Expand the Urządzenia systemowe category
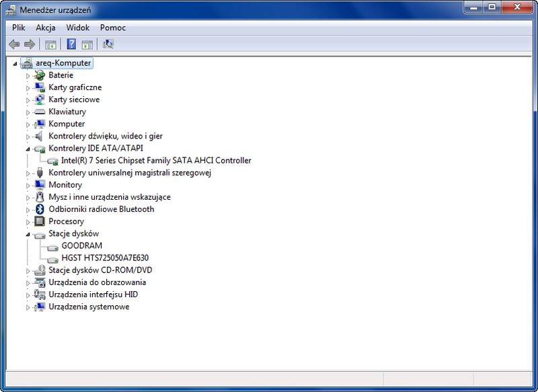The height and width of the screenshot is (392, 538). [x=28, y=308]
